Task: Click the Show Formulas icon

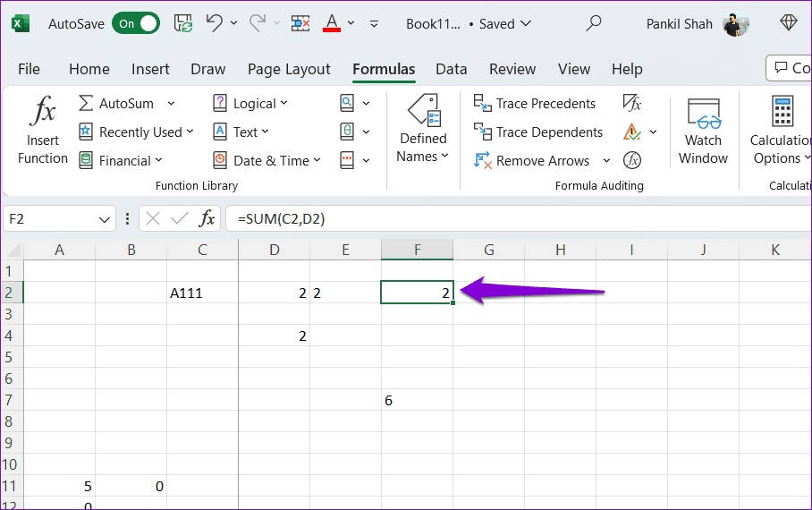Action: pos(631,103)
